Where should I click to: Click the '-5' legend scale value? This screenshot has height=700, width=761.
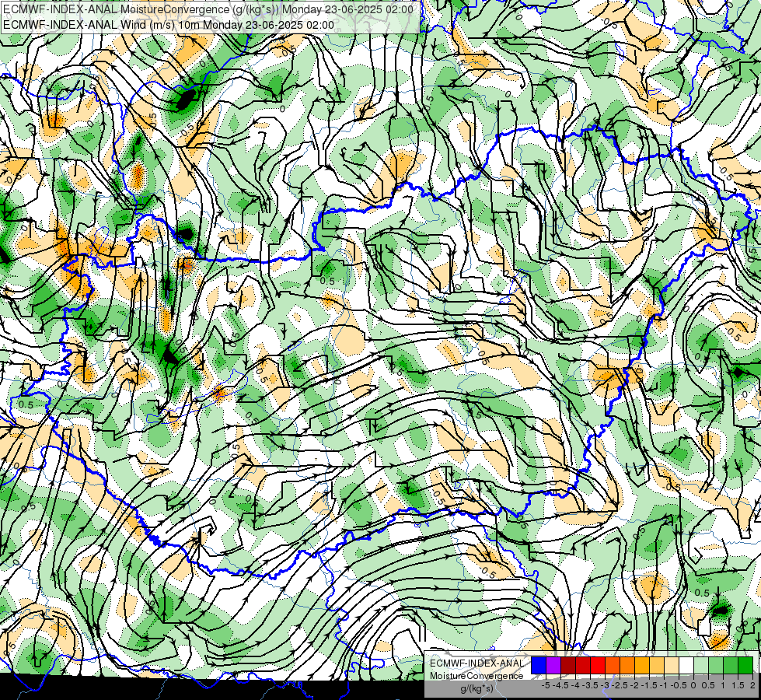[x=546, y=685]
